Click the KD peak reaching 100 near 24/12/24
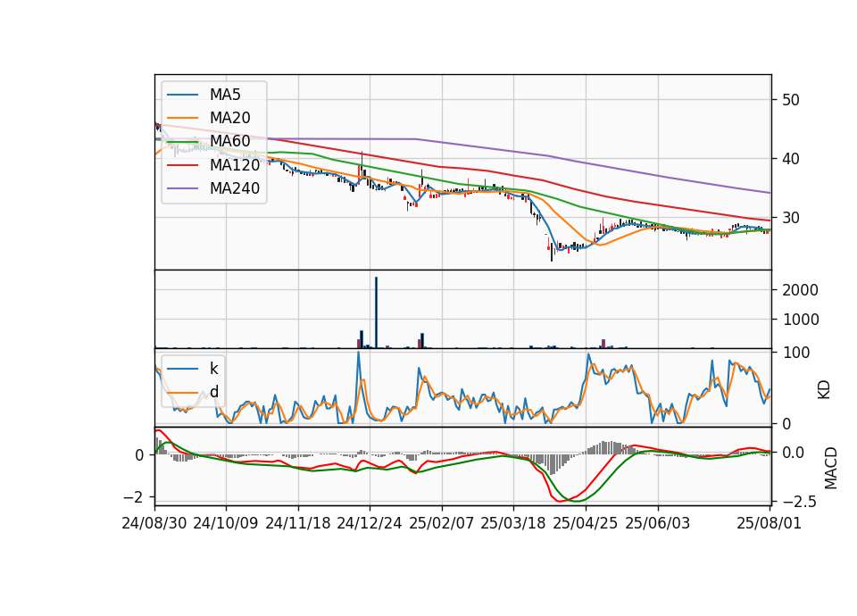This screenshot has height=616, width=857. point(359,354)
